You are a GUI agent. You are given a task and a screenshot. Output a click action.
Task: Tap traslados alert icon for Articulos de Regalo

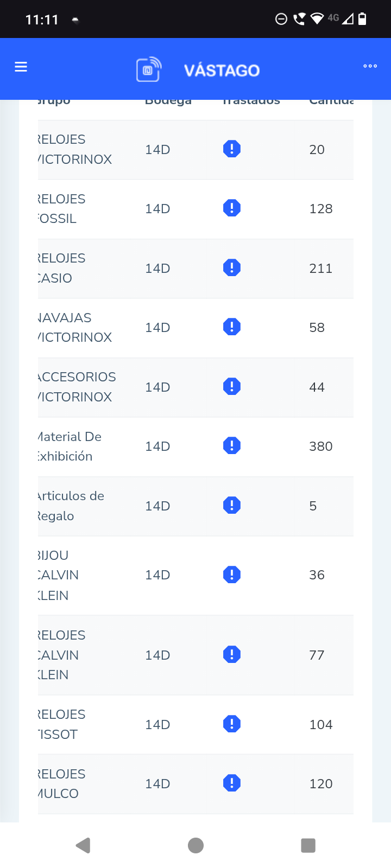coord(232,506)
